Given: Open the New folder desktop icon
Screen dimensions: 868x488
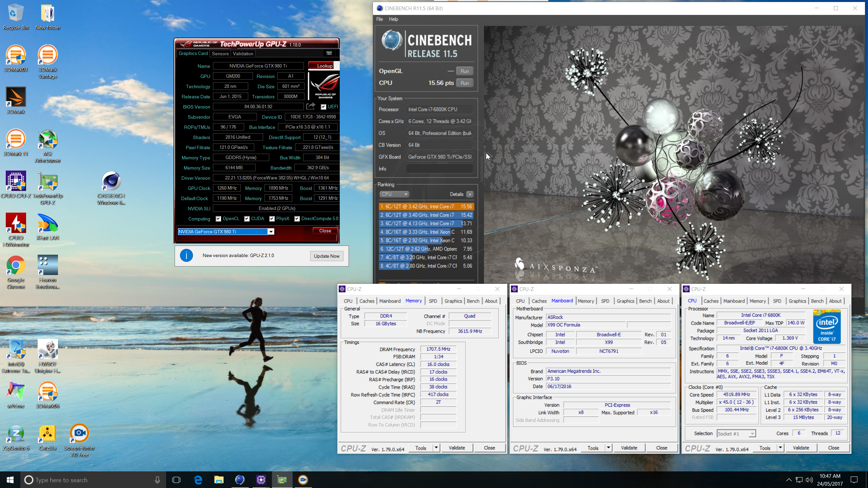Looking at the screenshot, I should click(47, 17).
